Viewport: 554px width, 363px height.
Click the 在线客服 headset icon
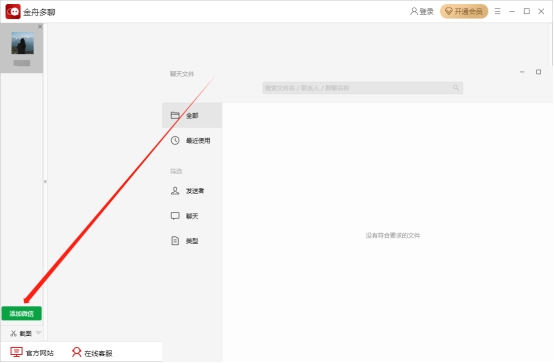pos(76,352)
